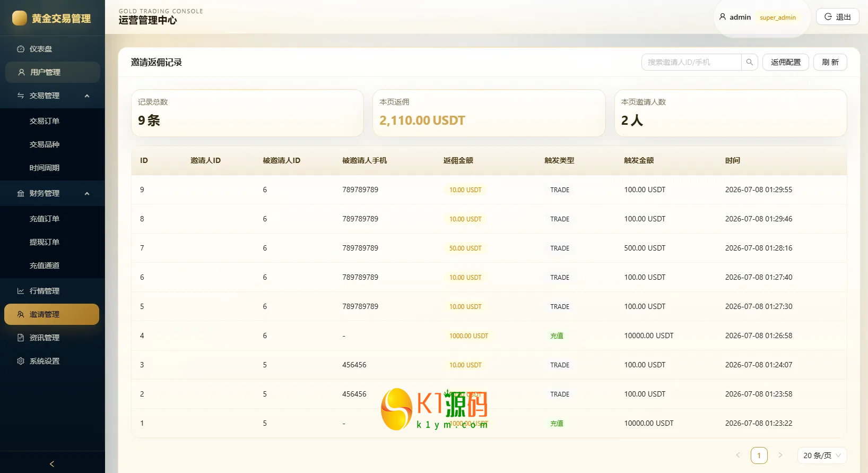
Task: Click the gold logo icon beside 黄金交易管理
Action: pos(20,18)
